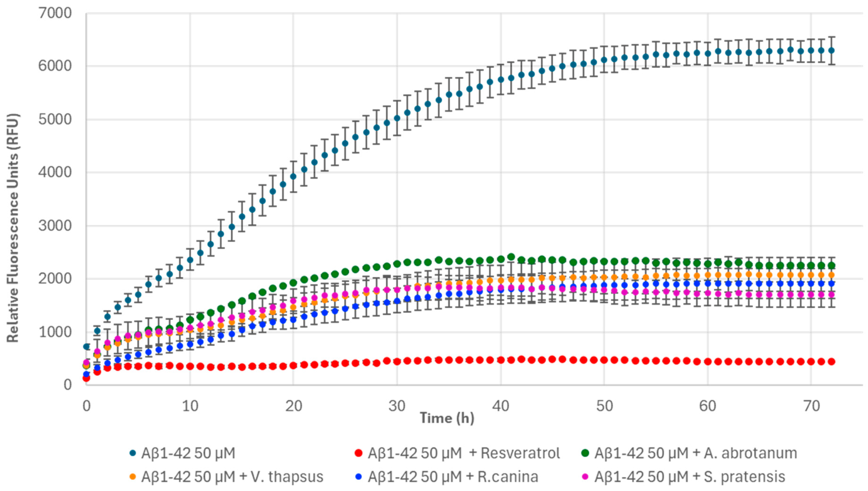Image resolution: width=868 pixels, height=491 pixels.
Task: Click the orange V. thapsus legend marker
Action: pos(133,477)
